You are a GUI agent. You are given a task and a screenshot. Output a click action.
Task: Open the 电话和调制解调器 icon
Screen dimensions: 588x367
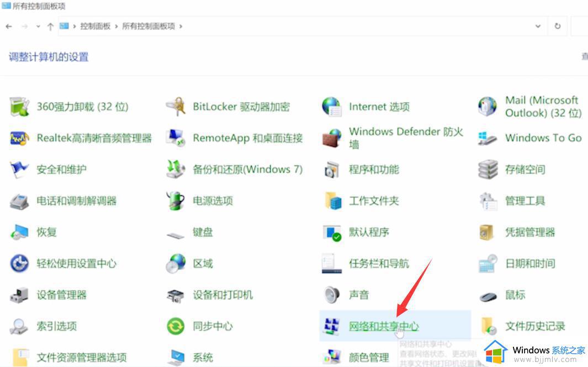coord(19,201)
